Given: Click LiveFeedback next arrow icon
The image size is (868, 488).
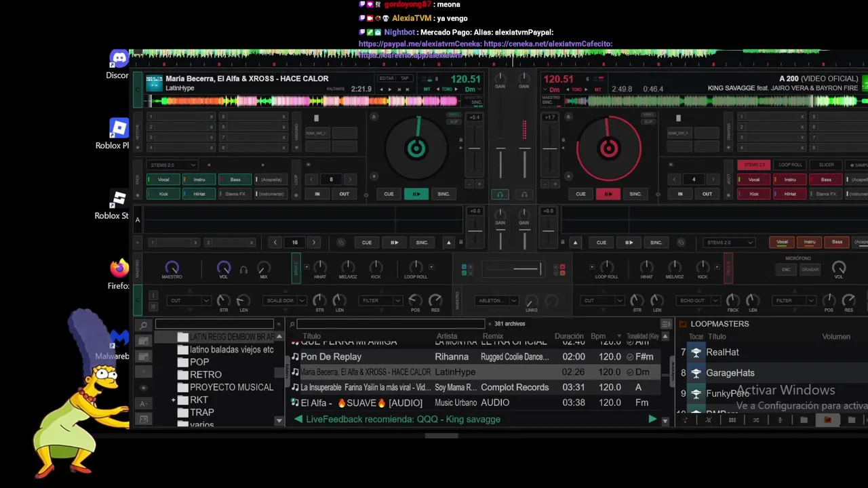Looking at the screenshot, I should coord(652,419).
